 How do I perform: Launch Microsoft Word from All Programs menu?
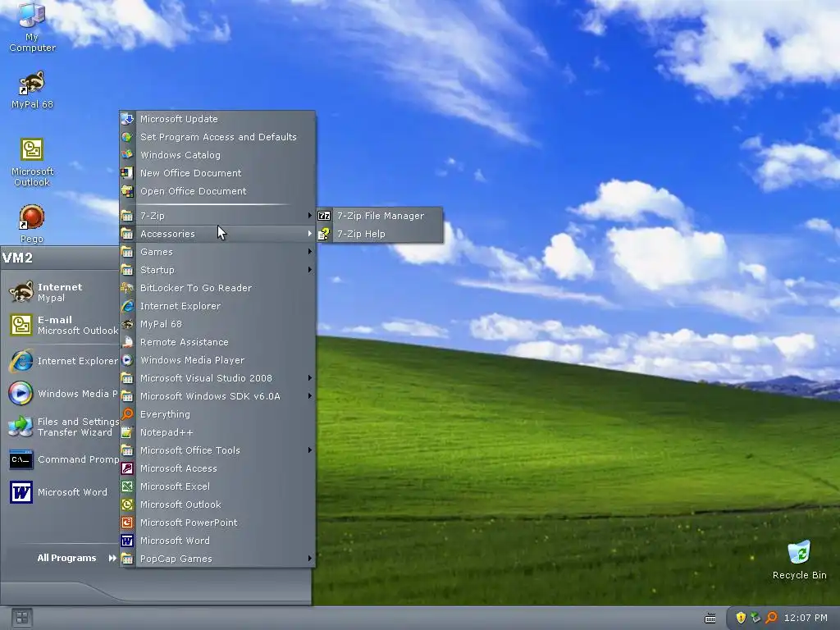(217, 541)
